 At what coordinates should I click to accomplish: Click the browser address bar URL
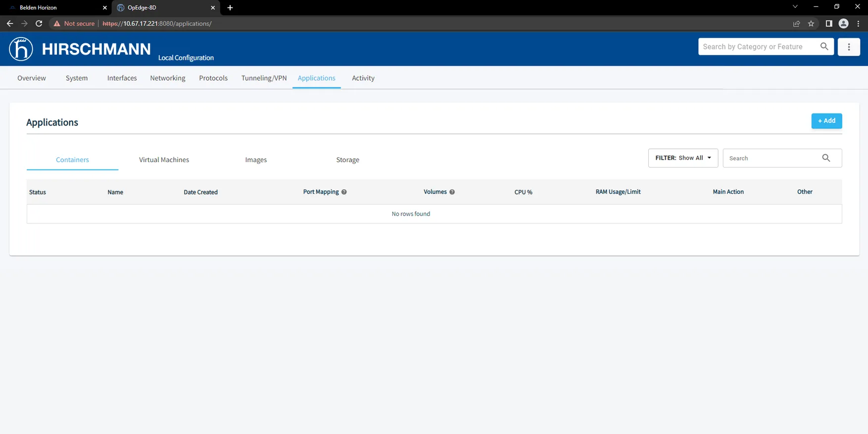pyautogui.click(x=157, y=23)
